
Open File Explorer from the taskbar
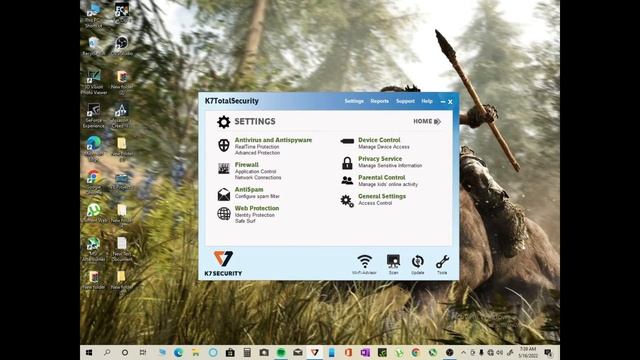tap(196, 352)
